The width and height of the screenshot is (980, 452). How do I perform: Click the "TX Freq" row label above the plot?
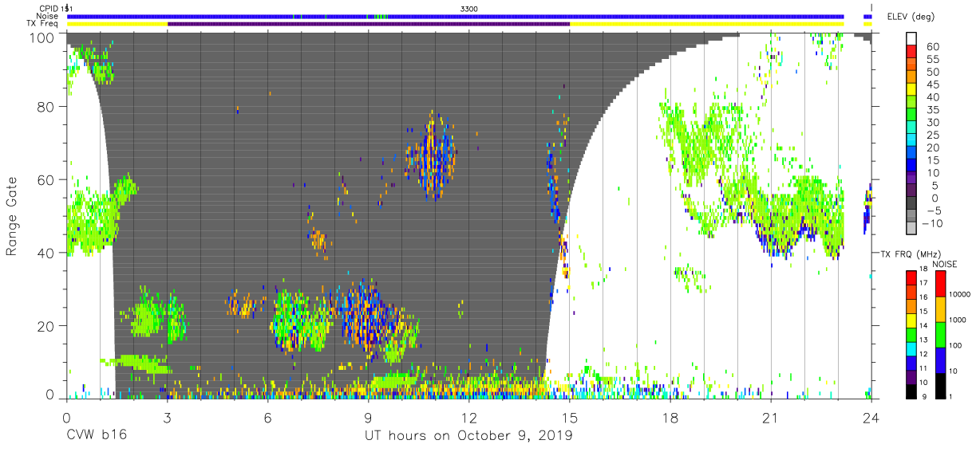43,24
